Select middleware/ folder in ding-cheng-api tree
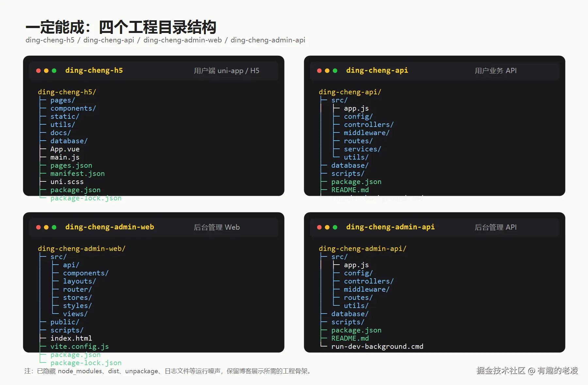The width and height of the screenshot is (588, 385). click(367, 133)
